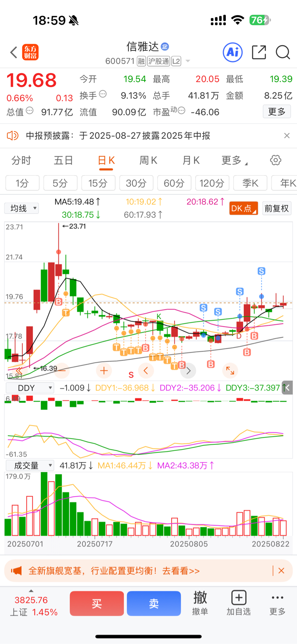Open the DDY indicator dropdown
Image resolution: width=297 pixels, height=644 pixels.
point(29,388)
